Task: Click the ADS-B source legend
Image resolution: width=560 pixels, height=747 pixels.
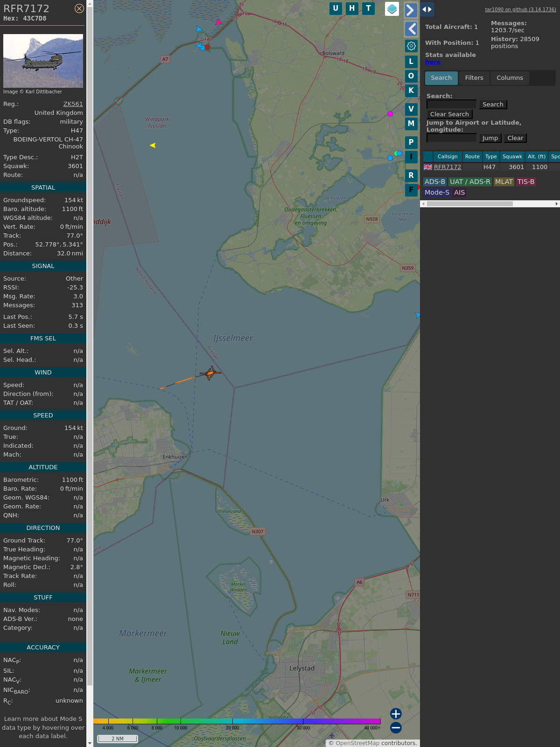Action: tap(435, 182)
